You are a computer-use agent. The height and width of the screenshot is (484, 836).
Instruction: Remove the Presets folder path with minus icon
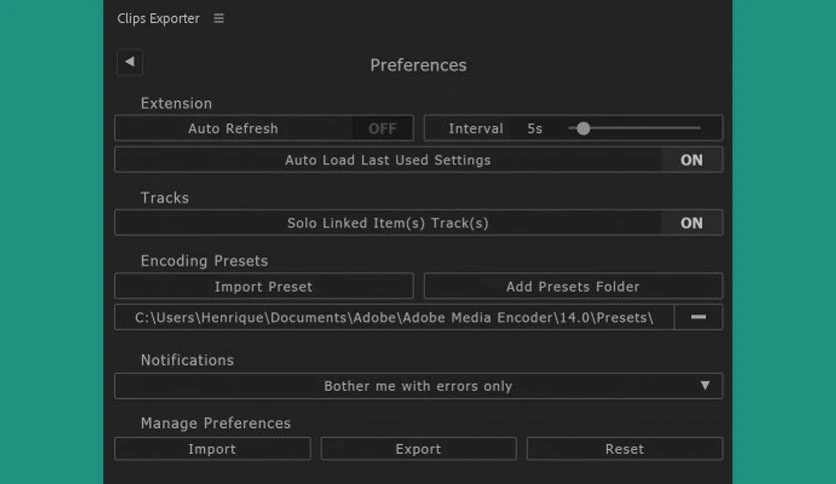pyautogui.click(x=698, y=317)
